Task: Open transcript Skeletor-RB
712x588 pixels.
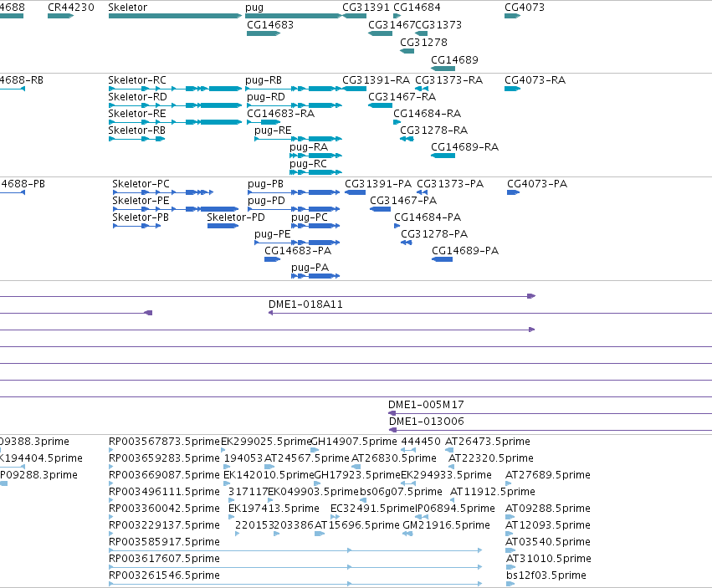Action: tap(136, 139)
